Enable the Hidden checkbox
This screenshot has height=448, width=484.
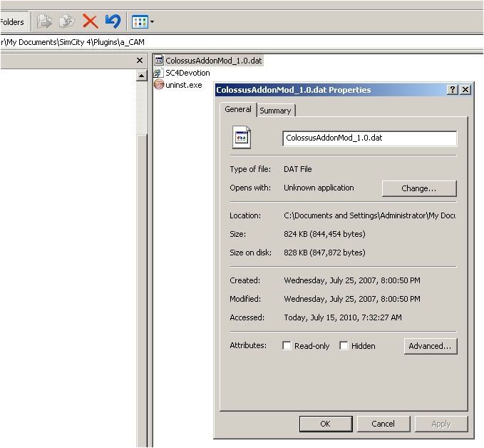click(344, 346)
